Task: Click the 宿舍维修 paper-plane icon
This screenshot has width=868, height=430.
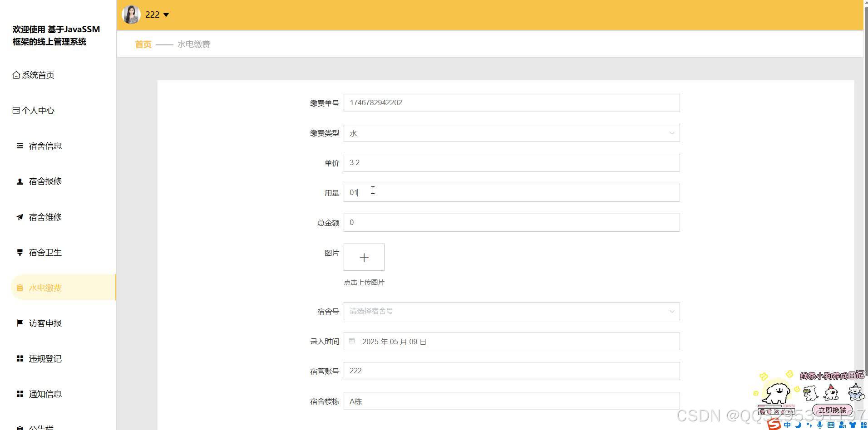Action: pos(20,217)
